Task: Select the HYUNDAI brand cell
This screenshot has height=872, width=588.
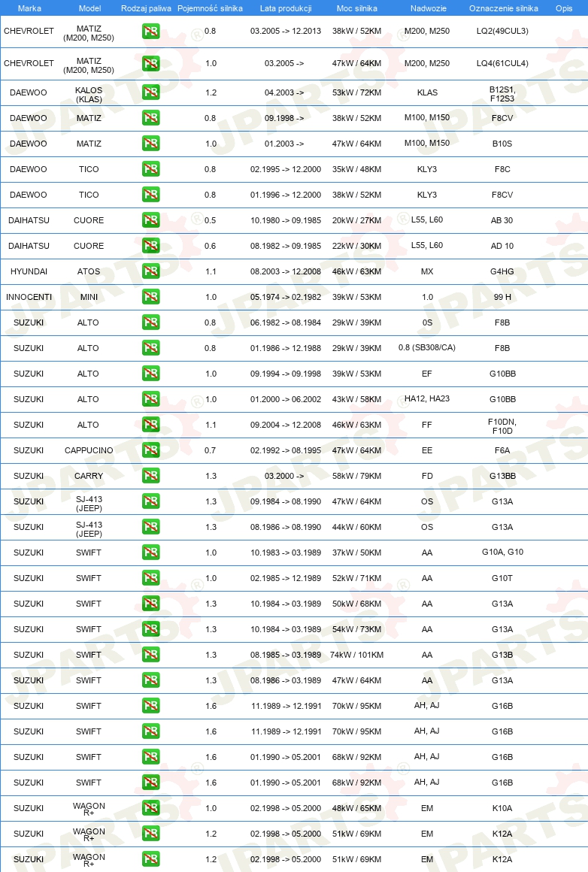Action: [x=29, y=271]
